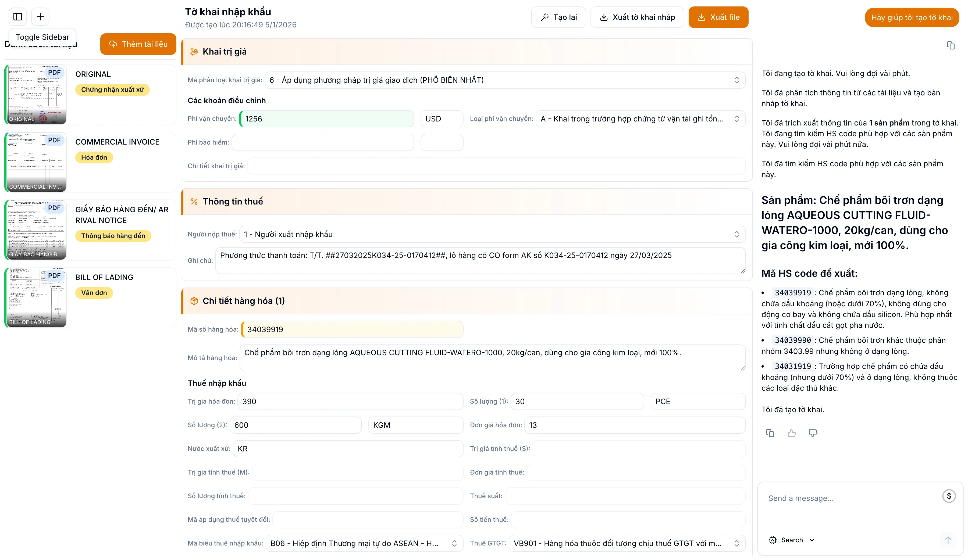This screenshot has width=968, height=560.
Task: Click the Tạo lại button
Action: tap(558, 17)
